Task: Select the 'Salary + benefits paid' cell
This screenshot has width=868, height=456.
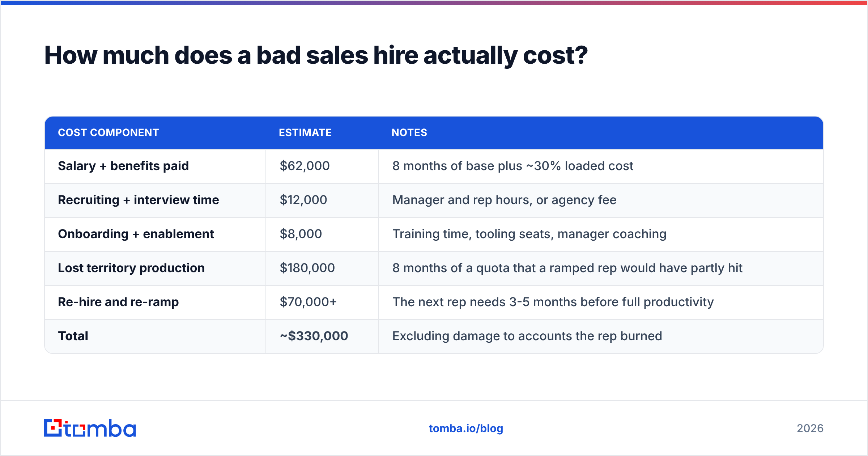Action: [x=123, y=166]
